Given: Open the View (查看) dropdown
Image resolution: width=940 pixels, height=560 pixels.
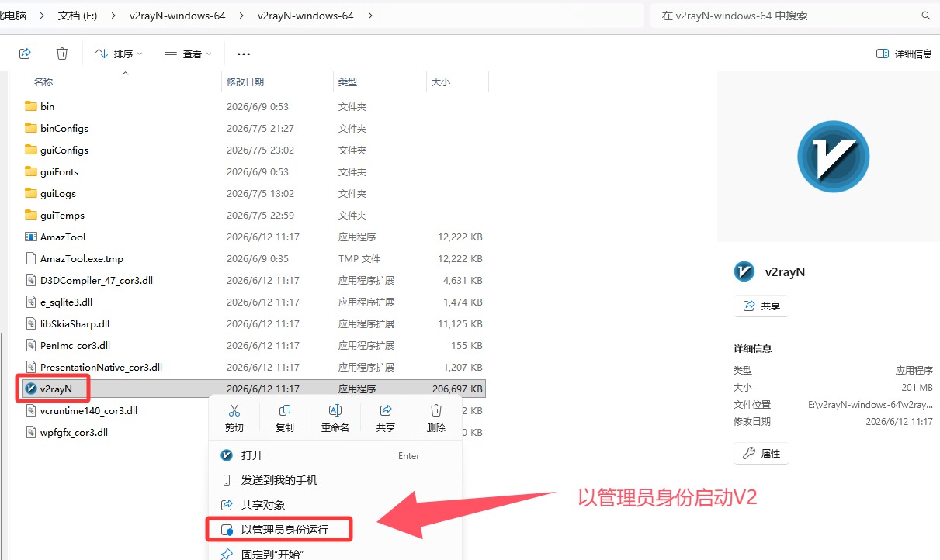Looking at the screenshot, I should pyautogui.click(x=188, y=54).
